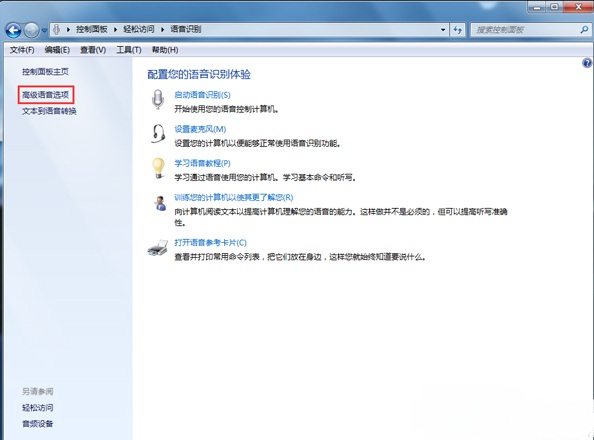Click the person icon for voice training

pyautogui.click(x=160, y=203)
